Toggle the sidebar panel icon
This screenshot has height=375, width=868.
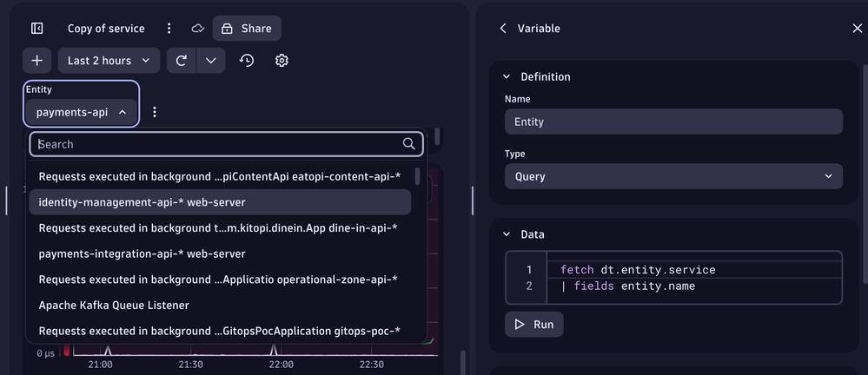coord(37,29)
